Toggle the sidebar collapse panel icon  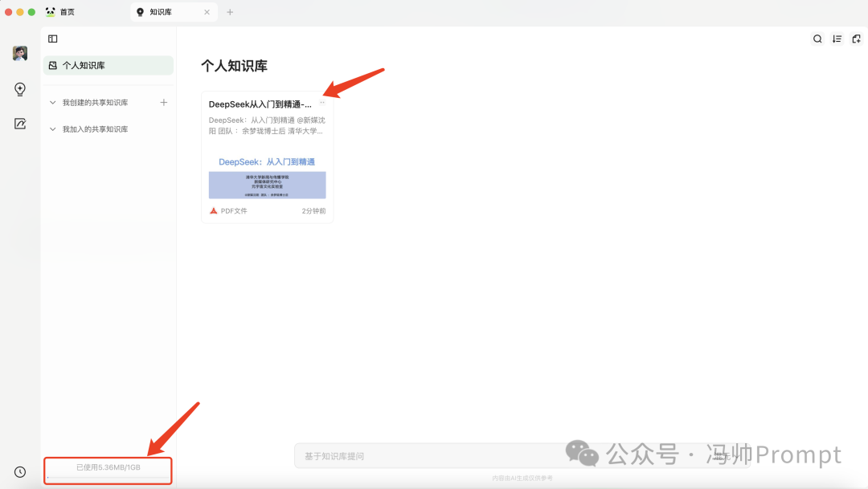tap(52, 39)
